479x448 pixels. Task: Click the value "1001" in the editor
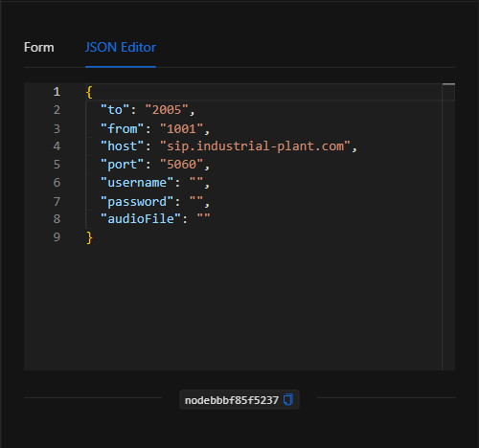(181, 129)
